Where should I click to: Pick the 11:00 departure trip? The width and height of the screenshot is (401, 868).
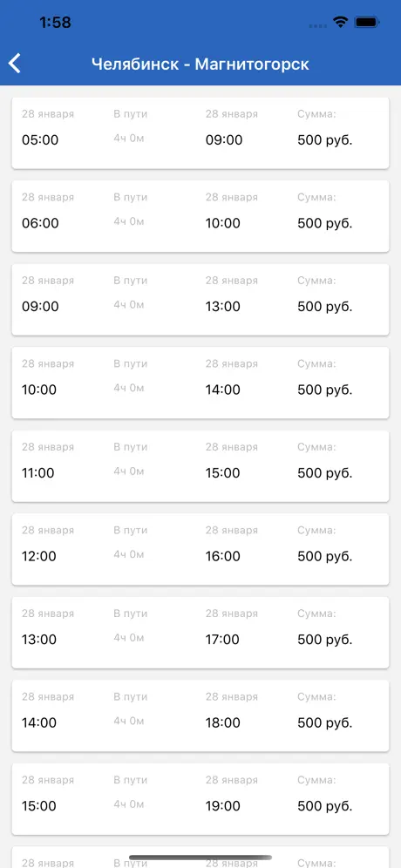point(200,466)
